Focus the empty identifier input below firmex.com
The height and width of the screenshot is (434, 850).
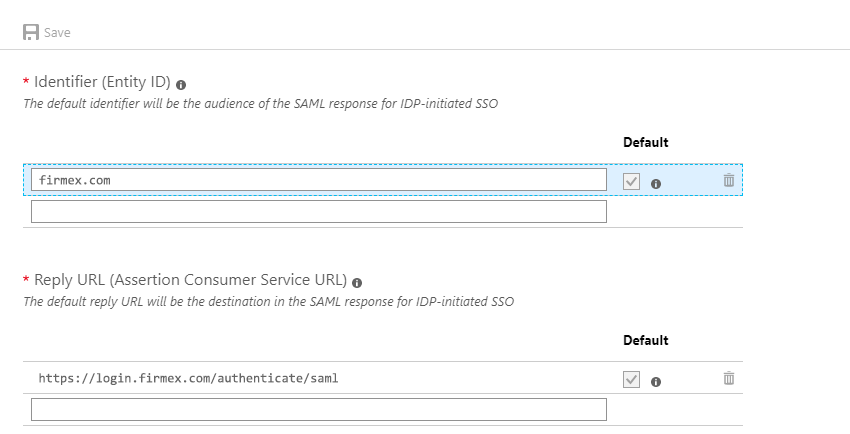point(319,211)
